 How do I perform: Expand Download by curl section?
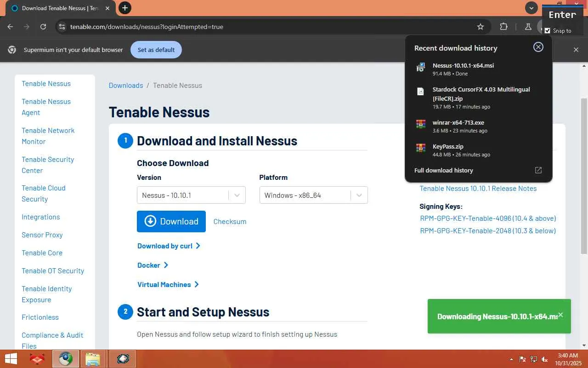click(x=169, y=246)
